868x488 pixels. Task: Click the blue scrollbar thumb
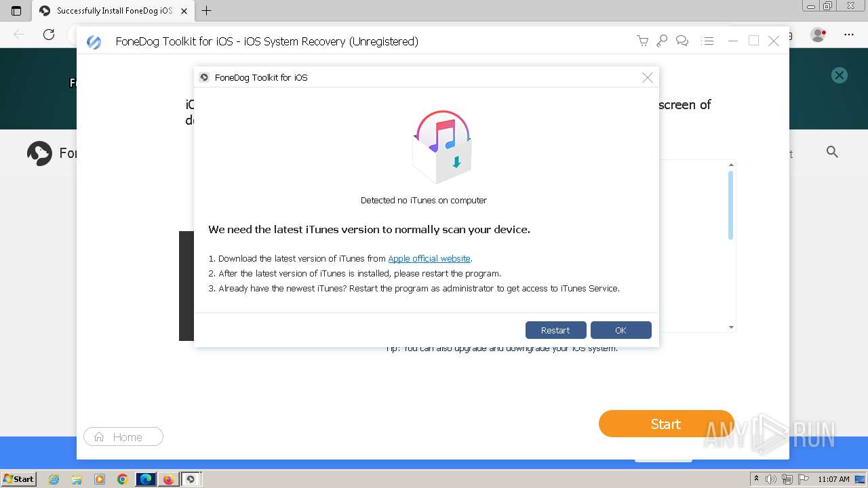click(x=731, y=205)
